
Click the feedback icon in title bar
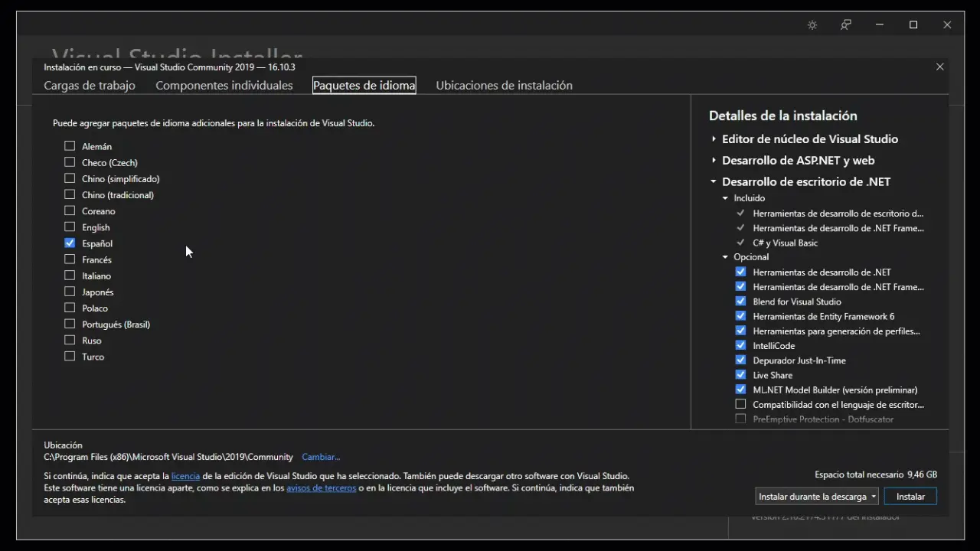[846, 25]
